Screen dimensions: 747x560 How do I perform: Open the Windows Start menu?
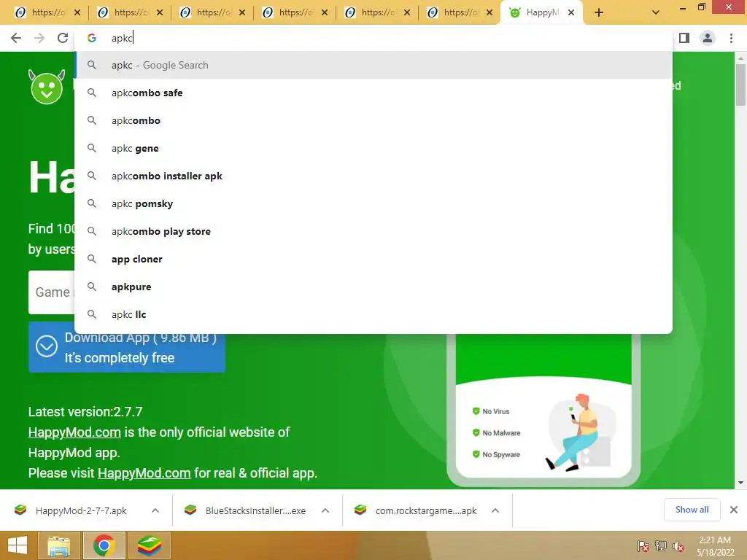point(18,545)
